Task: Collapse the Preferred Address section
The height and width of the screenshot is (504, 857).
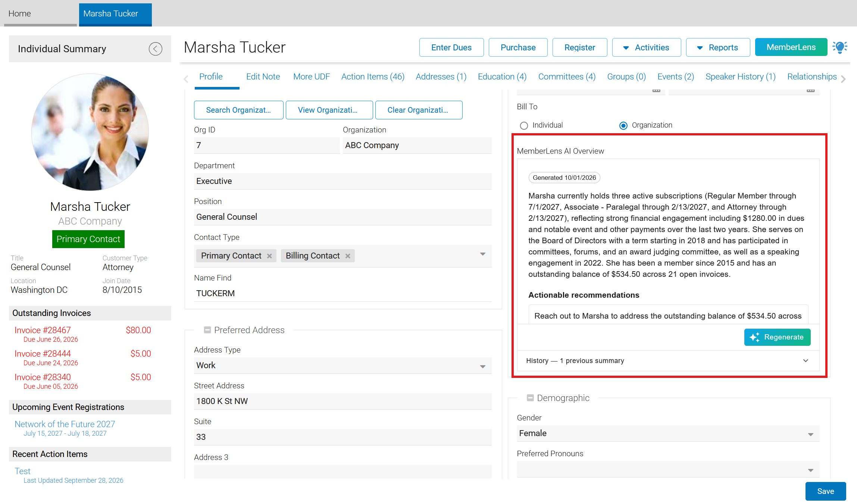Action: (207, 330)
